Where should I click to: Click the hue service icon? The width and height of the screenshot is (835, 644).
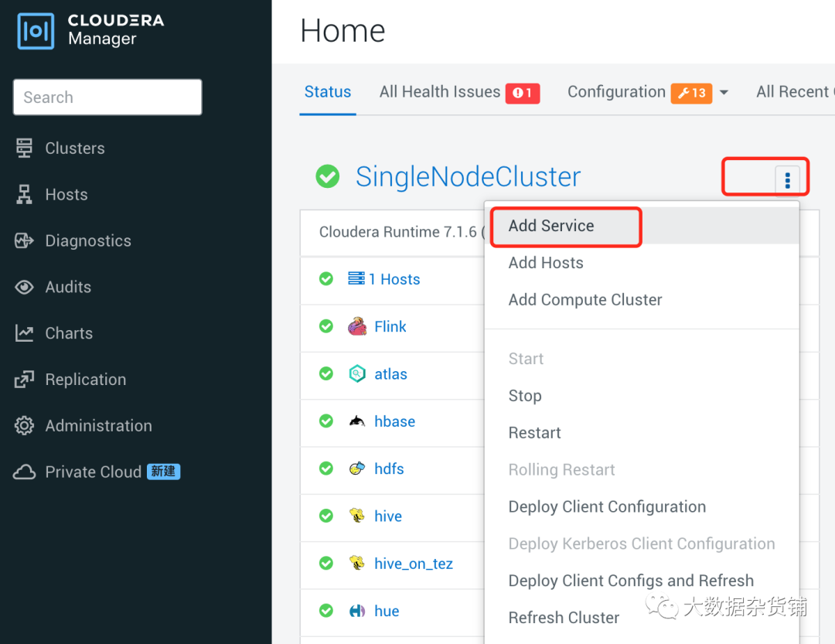pos(356,611)
